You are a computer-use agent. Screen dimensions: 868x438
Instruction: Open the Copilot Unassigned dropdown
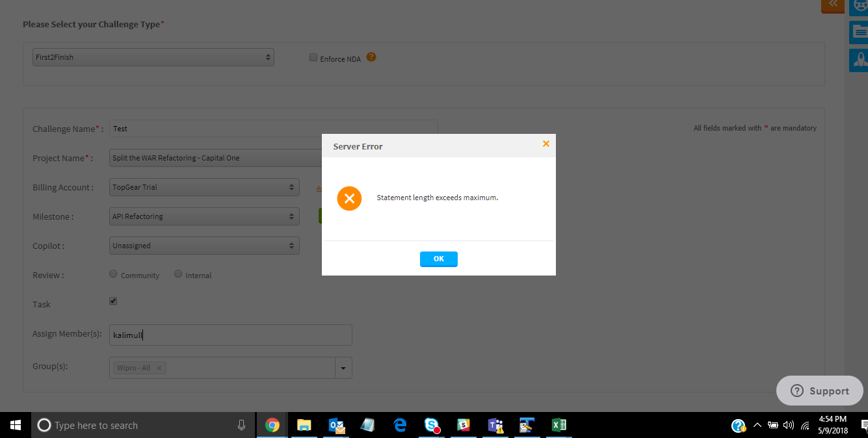pyautogui.click(x=204, y=246)
